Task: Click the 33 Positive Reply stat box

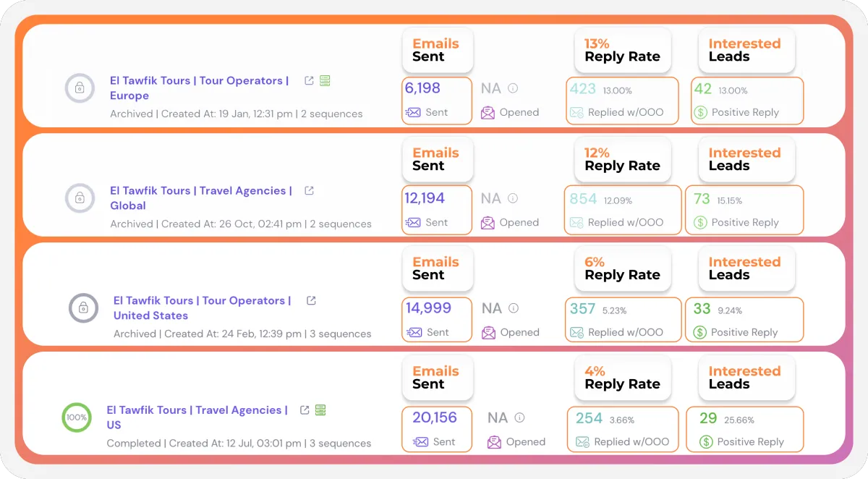Action: click(744, 320)
